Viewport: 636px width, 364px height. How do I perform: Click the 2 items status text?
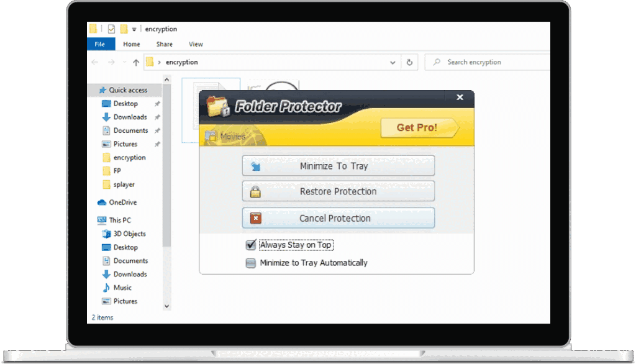click(x=102, y=317)
